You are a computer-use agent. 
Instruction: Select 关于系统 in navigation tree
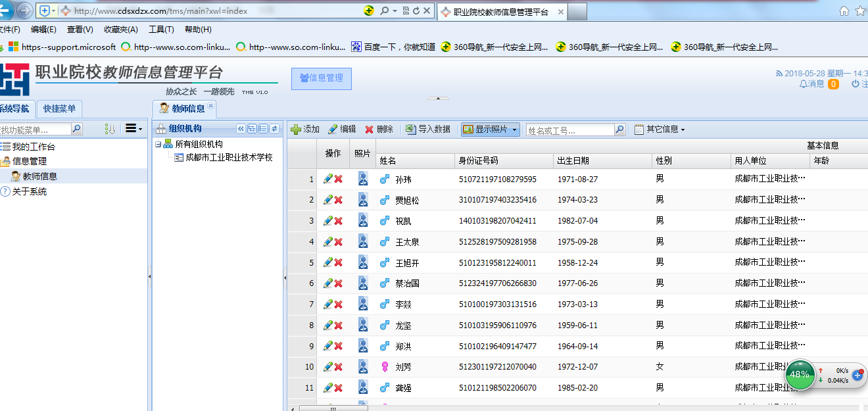28,191
